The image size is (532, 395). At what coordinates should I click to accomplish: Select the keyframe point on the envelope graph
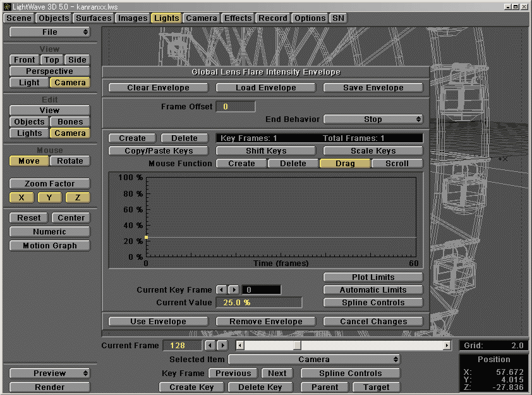(146, 238)
